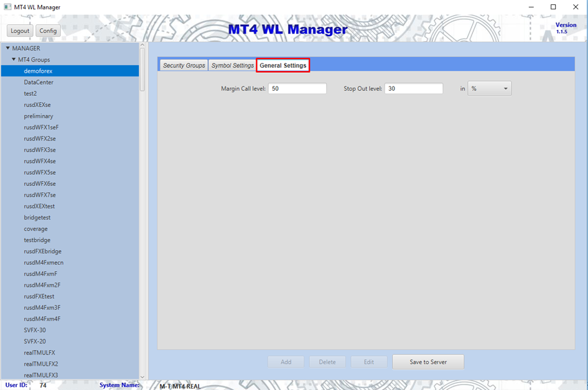This screenshot has height=390, width=588.
Task: Select the rusdWFX1seF group
Action: coord(70,127)
